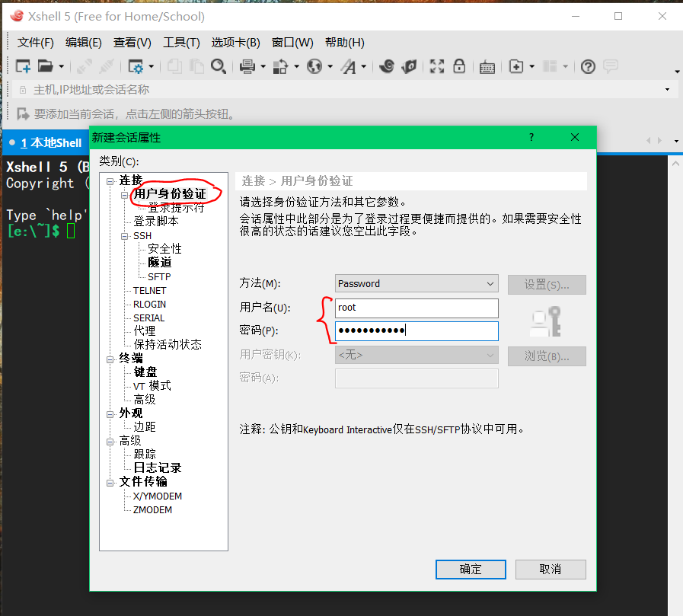683x616 pixels.
Task: Open the dropdown arrow beside properties icon
Action: point(152,67)
